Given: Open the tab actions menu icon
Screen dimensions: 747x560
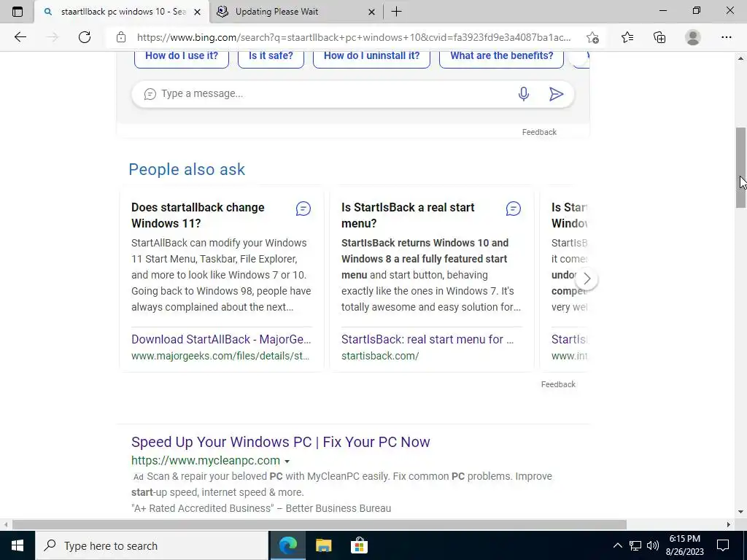Looking at the screenshot, I should pos(18,12).
